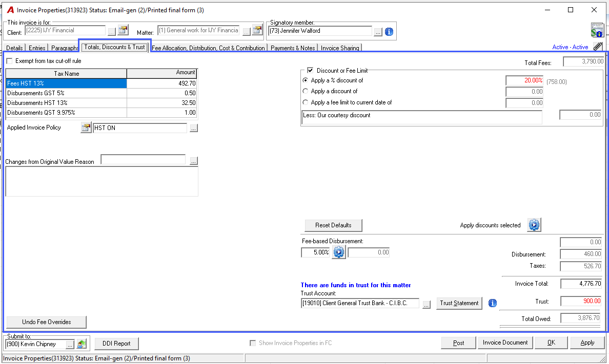
Task: Open the Invoice Document
Action: pos(505,342)
